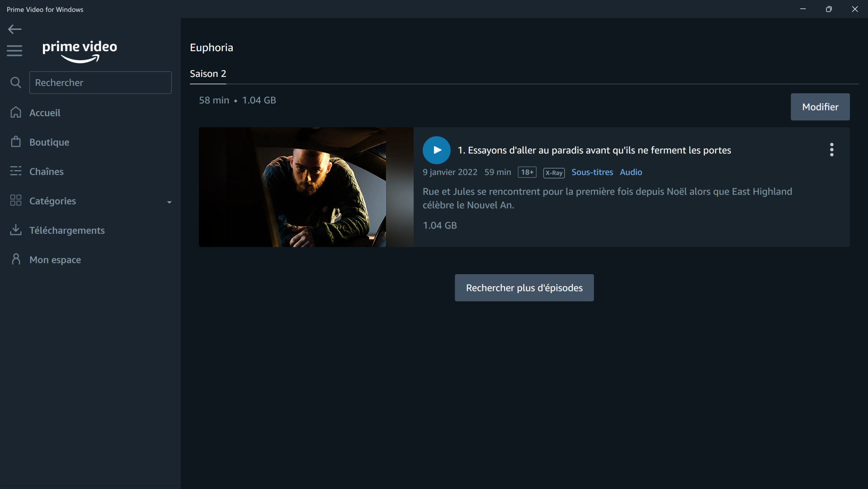Restore down the Prime Video window
This screenshot has width=868, height=489.
[x=829, y=9]
